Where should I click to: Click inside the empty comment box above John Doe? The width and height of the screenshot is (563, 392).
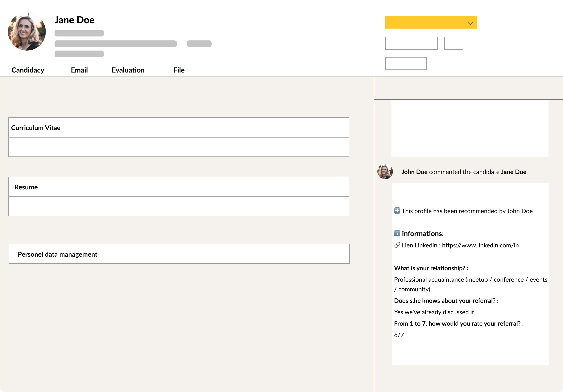coord(470,128)
